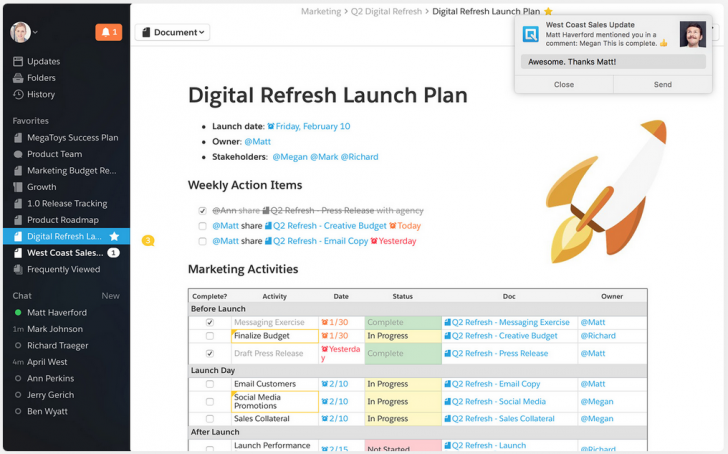This screenshot has width=728, height=454.
Task: Uncheck the Ann share press release item
Action: [x=202, y=211]
